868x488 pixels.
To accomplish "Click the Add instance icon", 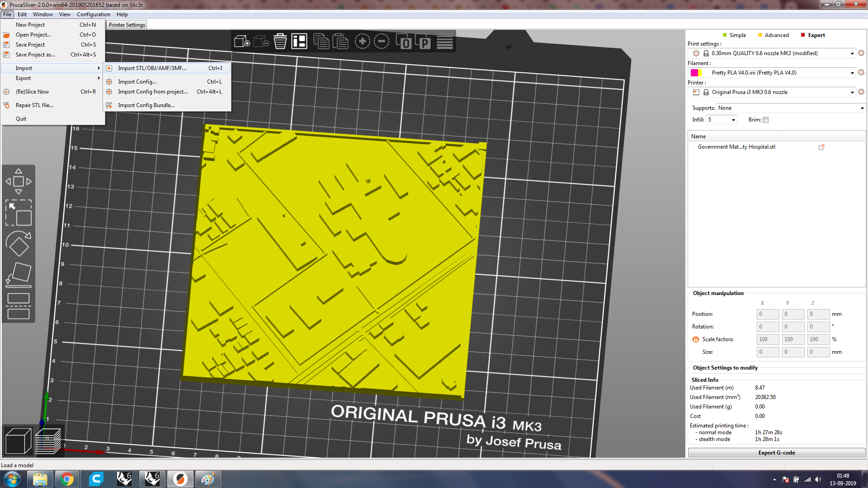I will pyautogui.click(x=362, y=41).
